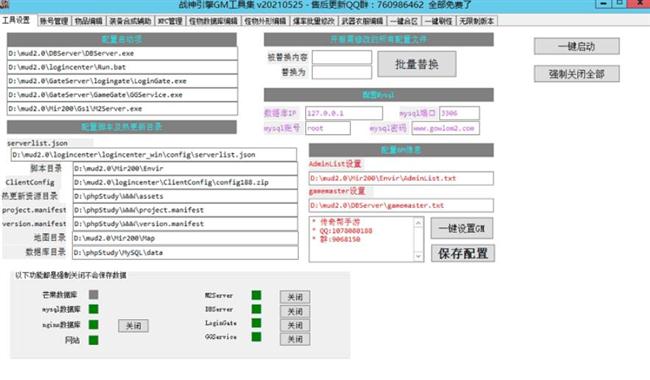
Task: Focus the 被替换内容 input field
Action: (x=342, y=57)
